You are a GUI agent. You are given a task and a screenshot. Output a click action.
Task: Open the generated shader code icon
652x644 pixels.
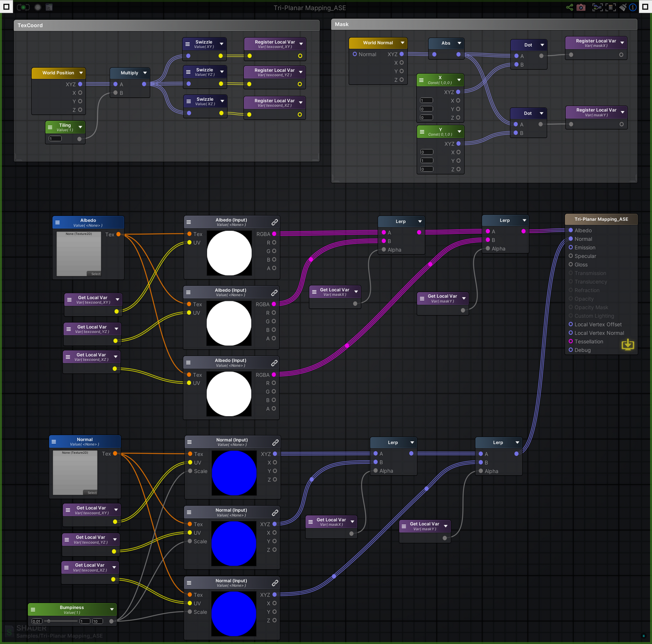(x=49, y=7)
